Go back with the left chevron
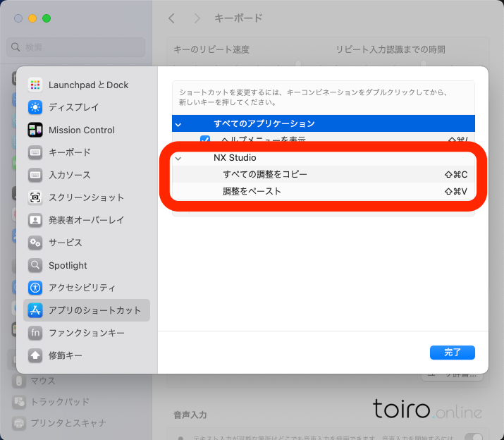Screen dimensions: 504x440 click(172, 18)
